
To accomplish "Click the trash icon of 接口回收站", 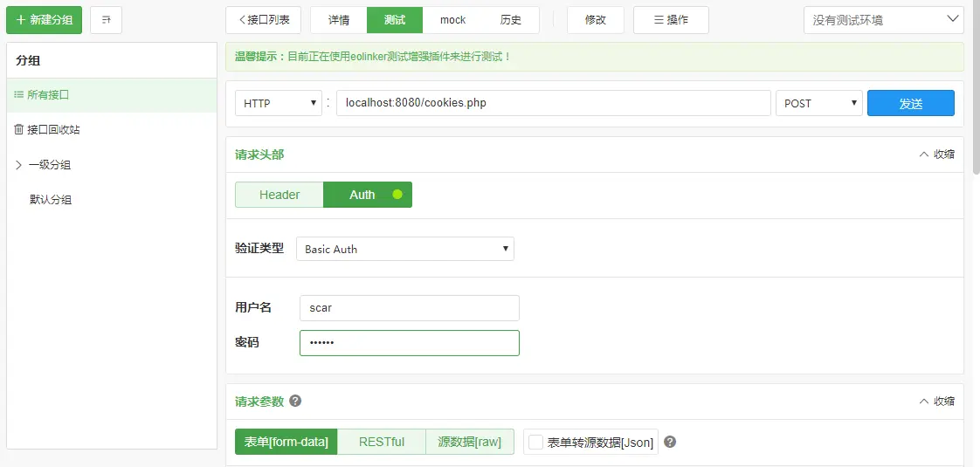I will pos(18,130).
